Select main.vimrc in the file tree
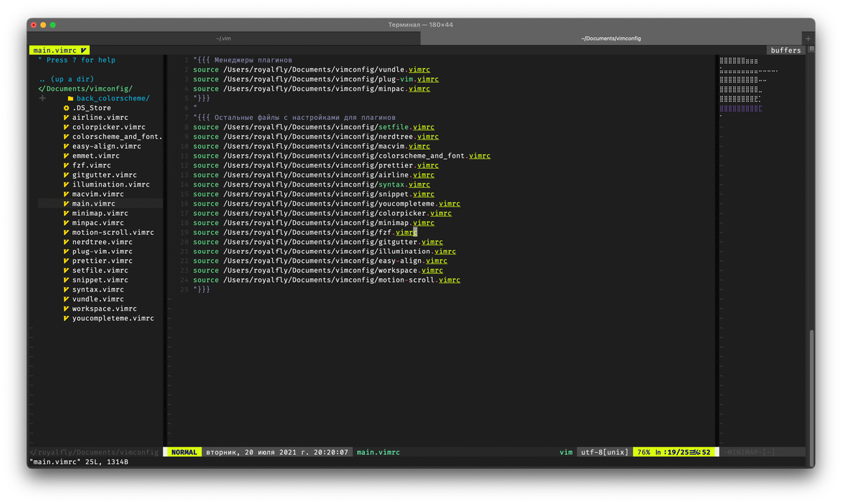The image size is (842, 504). click(x=93, y=203)
